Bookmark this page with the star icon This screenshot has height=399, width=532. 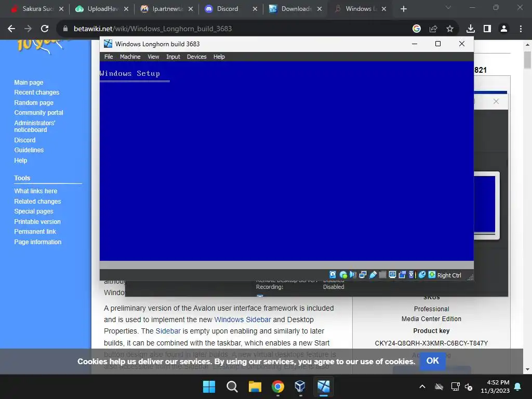pos(449,29)
